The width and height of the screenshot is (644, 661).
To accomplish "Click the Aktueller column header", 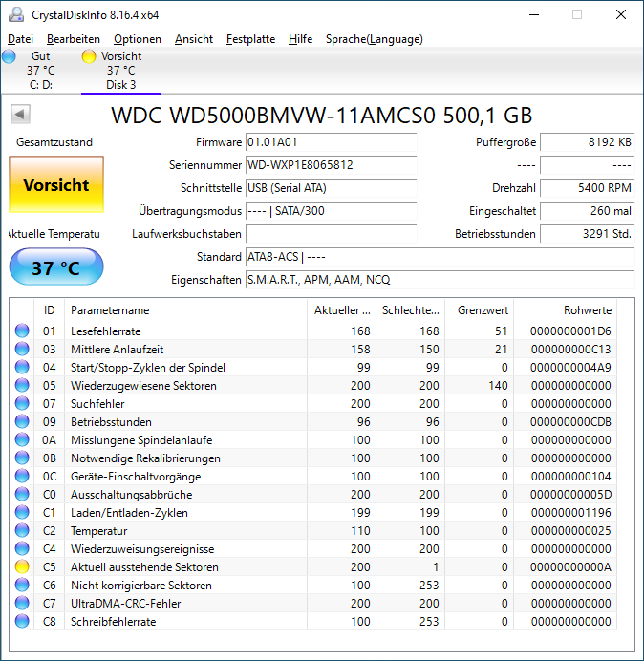I will pyautogui.click(x=342, y=310).
